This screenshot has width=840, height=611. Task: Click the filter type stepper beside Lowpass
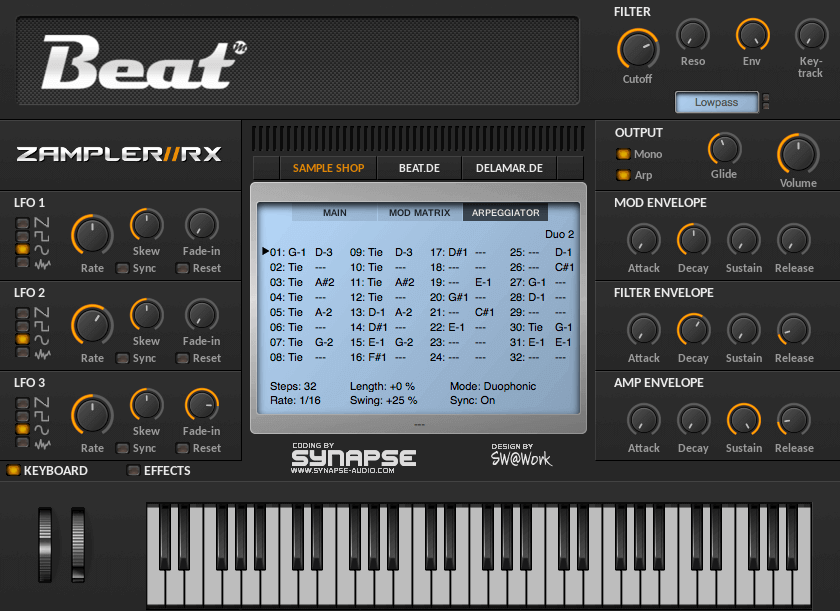pyautogui.click(x=766, y=102)
